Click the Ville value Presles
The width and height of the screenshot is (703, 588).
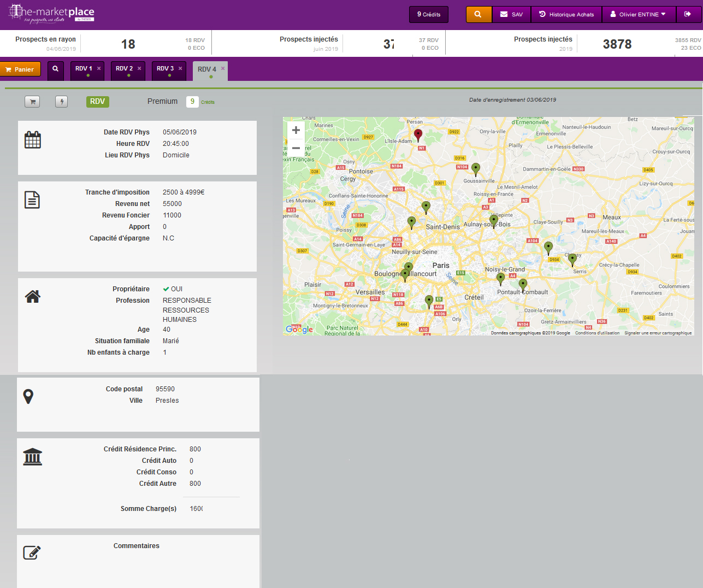pos(167,401)
